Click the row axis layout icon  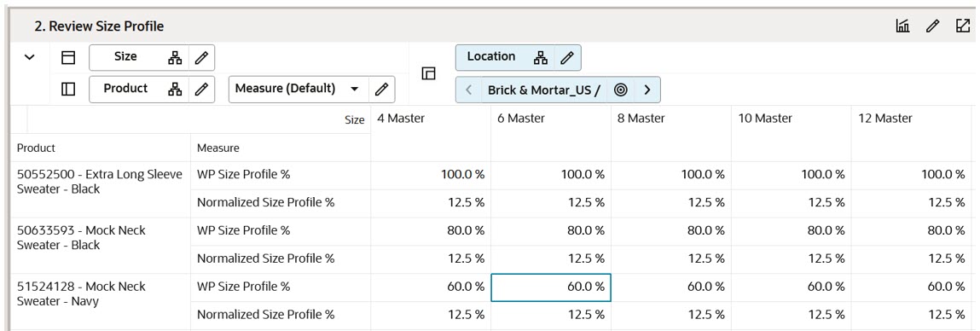tap(67, 90)
